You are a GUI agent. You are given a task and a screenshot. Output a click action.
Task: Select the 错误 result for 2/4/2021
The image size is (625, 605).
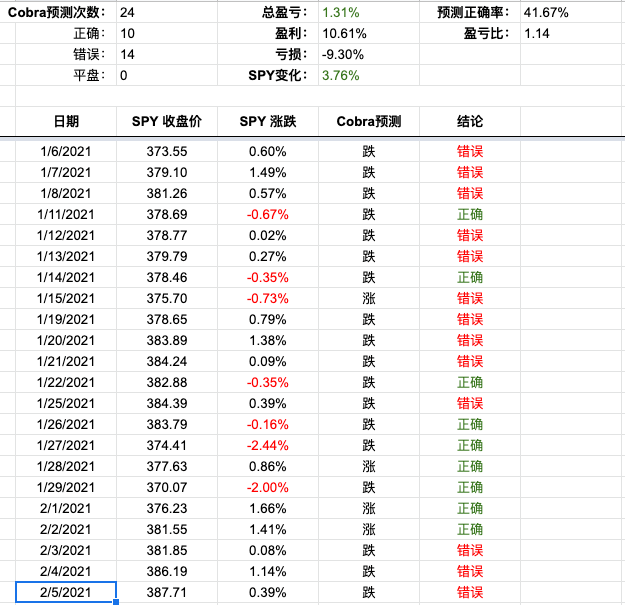pyautogui.click(x=470, y=572)
